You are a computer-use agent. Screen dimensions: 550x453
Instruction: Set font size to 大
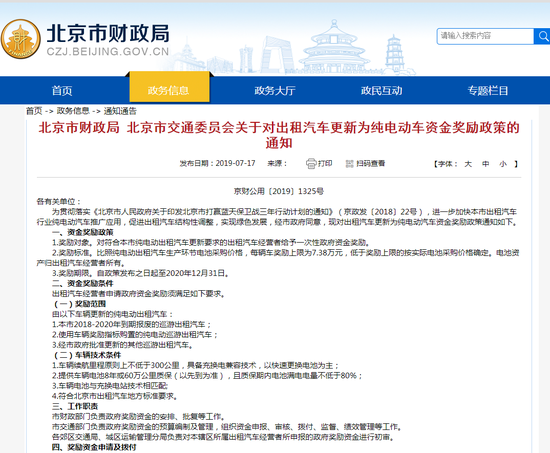(x=468, y=164)
